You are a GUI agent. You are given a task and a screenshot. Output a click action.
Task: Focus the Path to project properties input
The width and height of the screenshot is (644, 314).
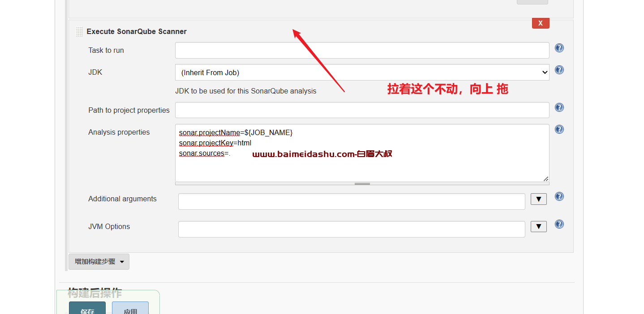click(x=362, y=110)
